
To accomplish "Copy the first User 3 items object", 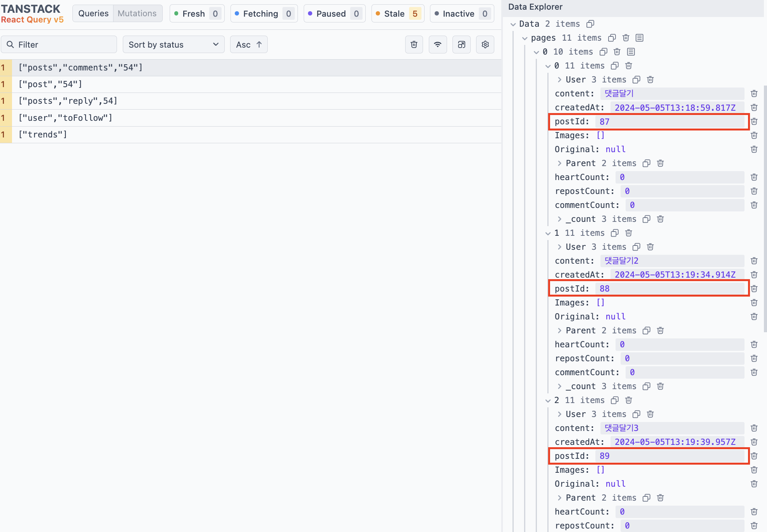I will coord(636,80).
